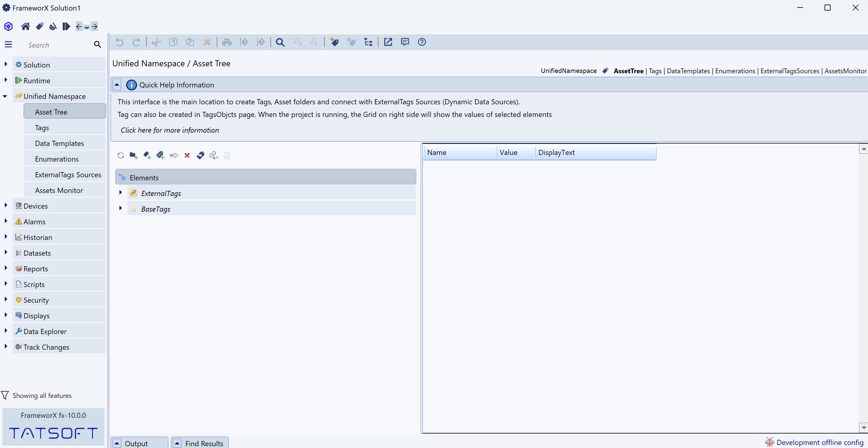Open Track Changes in the sidebar
The width and height of the screenshot is (868, 448).
point(59,347)
